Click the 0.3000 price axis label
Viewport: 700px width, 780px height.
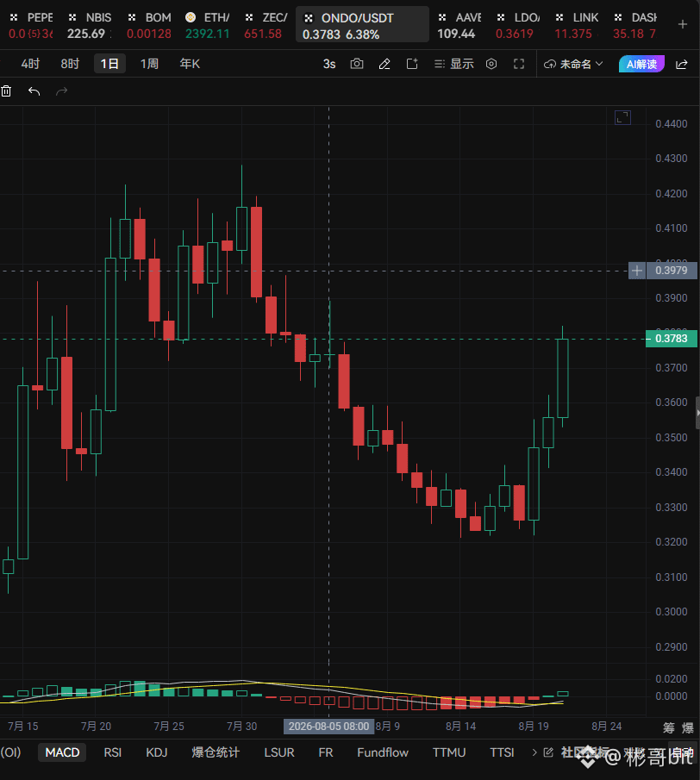point(672,612)
